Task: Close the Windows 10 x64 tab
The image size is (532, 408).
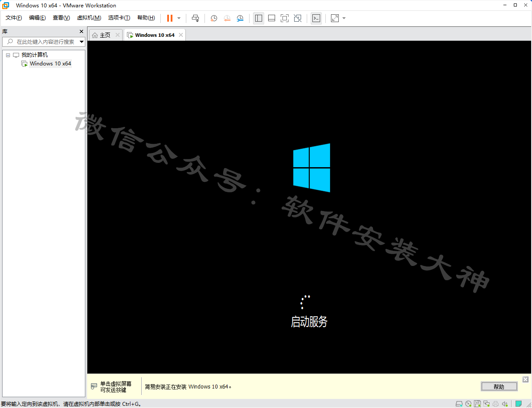Action: coord(181,35)
